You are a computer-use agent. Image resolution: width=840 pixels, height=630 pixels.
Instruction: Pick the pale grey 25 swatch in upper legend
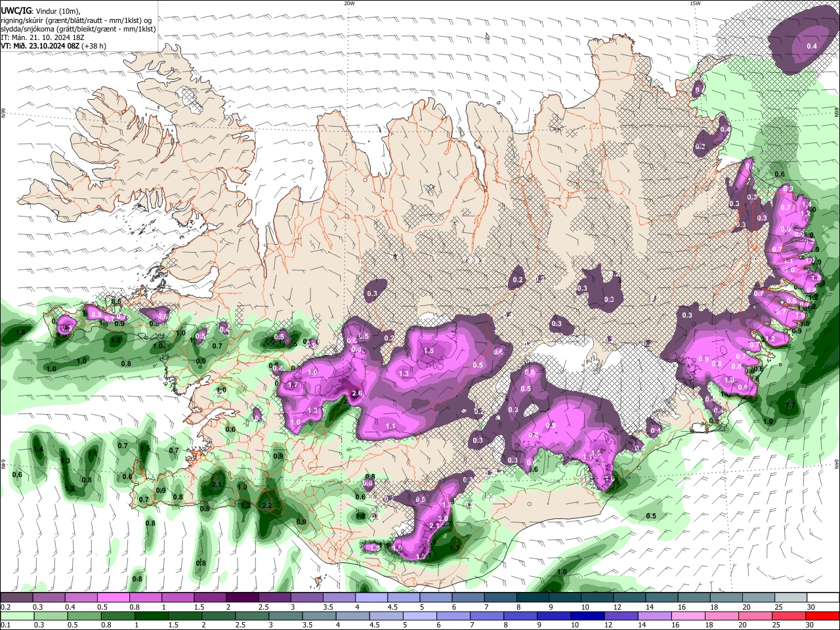(791, 597)
